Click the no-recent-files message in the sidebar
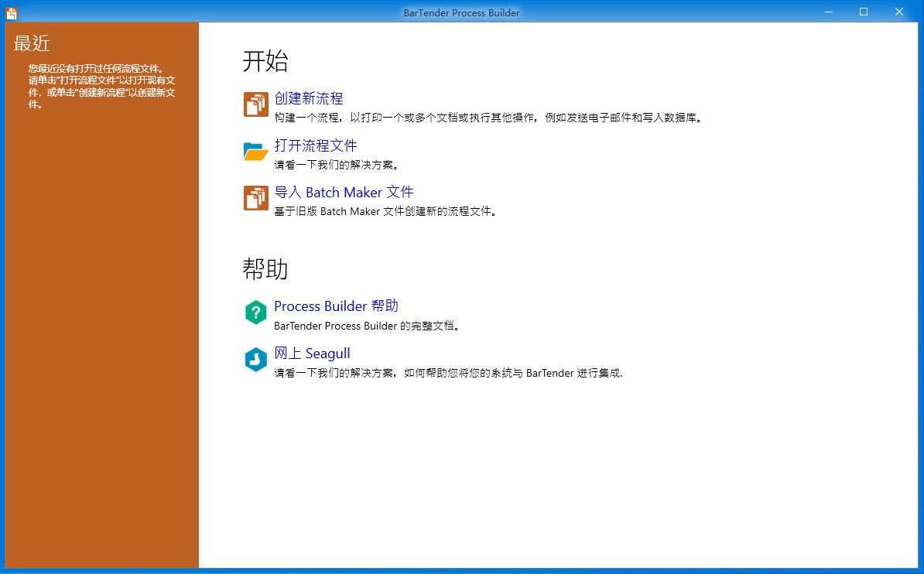Screen dimensions: 924x574 [101, 86]
